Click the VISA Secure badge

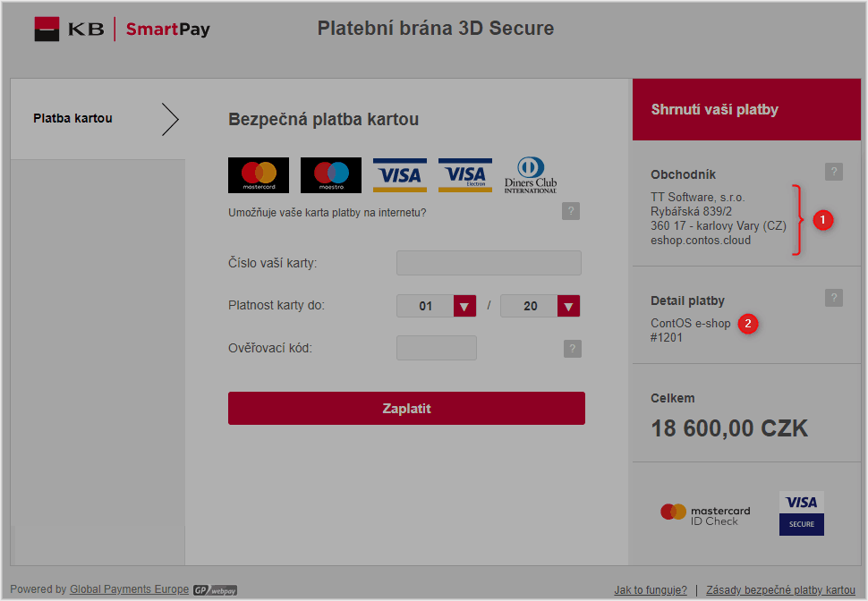802,513
